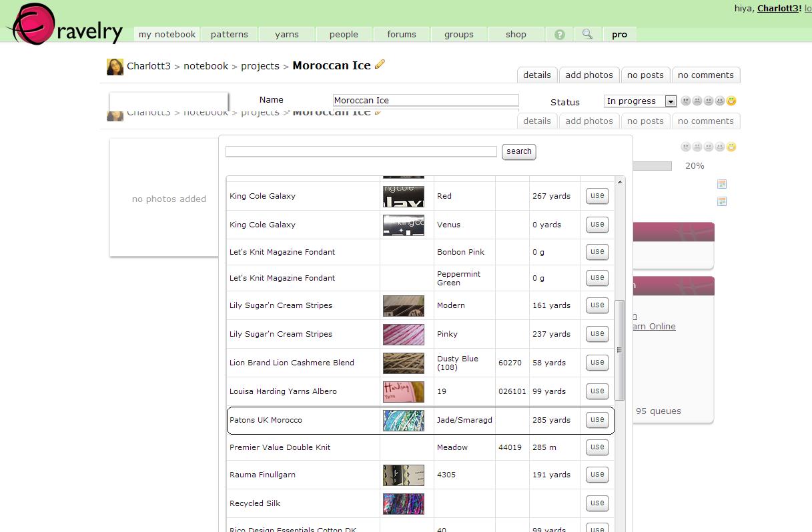This screenshot has width=812, height=532.
Task: Select the frowning smiley in the Status row
Action: pos(697,101)
